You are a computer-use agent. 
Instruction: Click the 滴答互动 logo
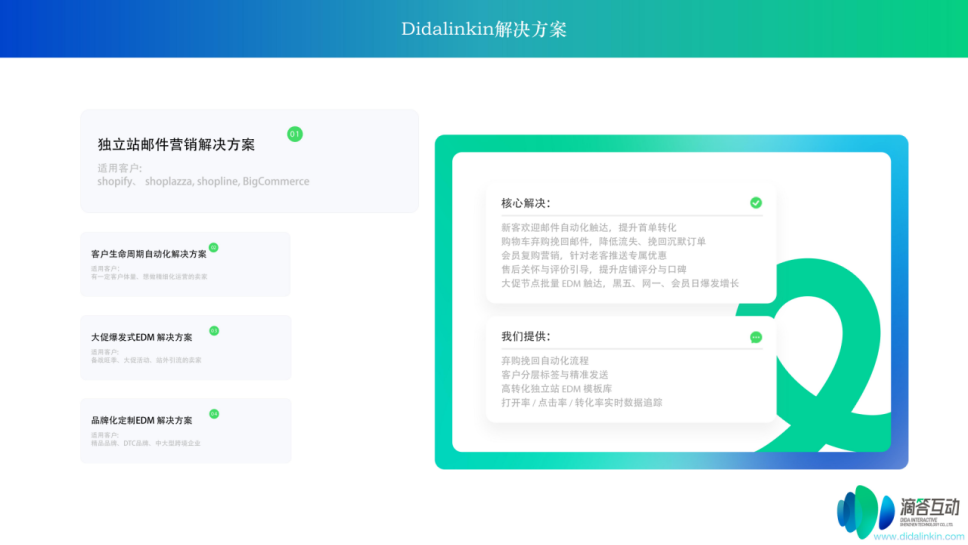pos(898,510)
